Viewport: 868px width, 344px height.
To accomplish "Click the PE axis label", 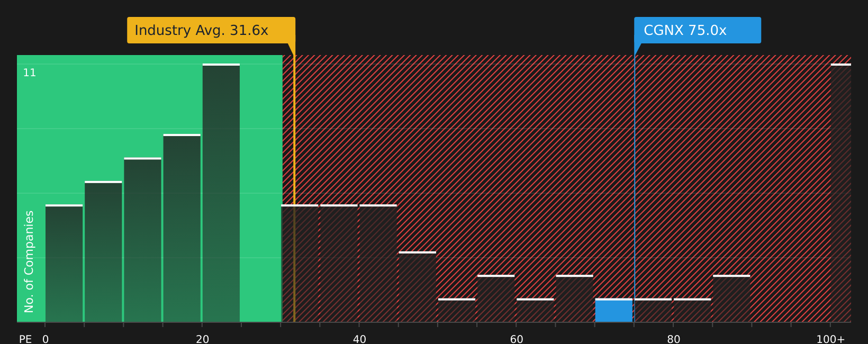I will [25, 339].
